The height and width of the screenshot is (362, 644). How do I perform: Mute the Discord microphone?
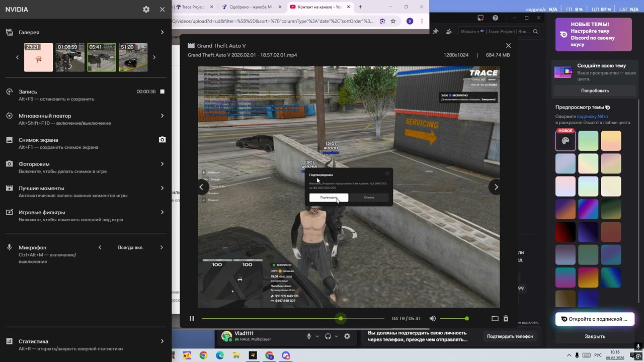tap(309, 336)
